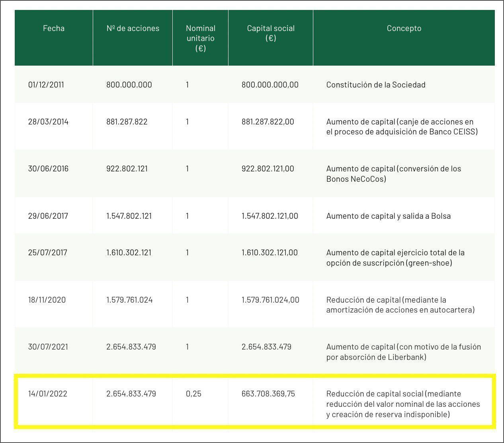Click the date 30/06/2016
Viewport: 504px width, 443px height.
pyautogui.click(x=48, y=169)
